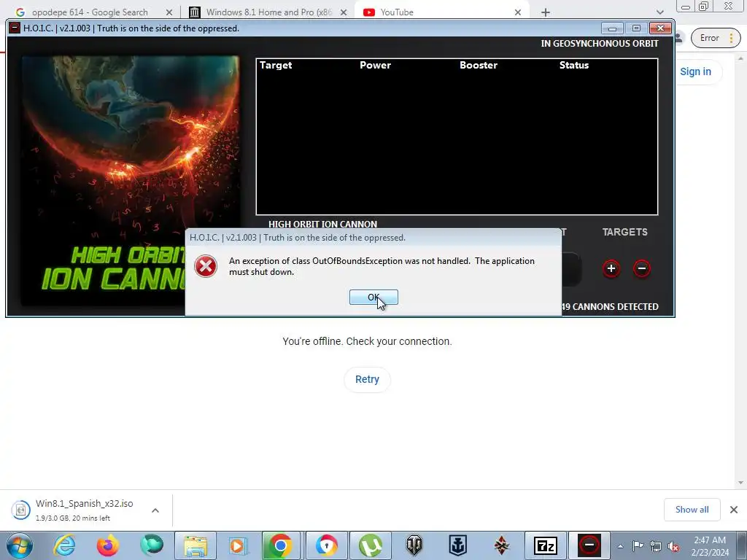This screenshot has height=560, width=747.
Task: Click the red error icon in dialog
Action: [x=206, y=266]
